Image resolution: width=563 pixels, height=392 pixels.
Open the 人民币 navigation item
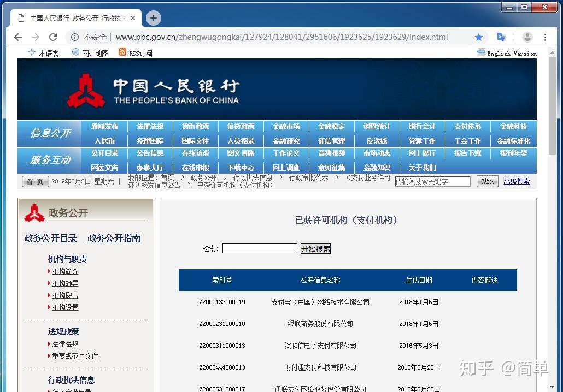[x=104, y=141]
